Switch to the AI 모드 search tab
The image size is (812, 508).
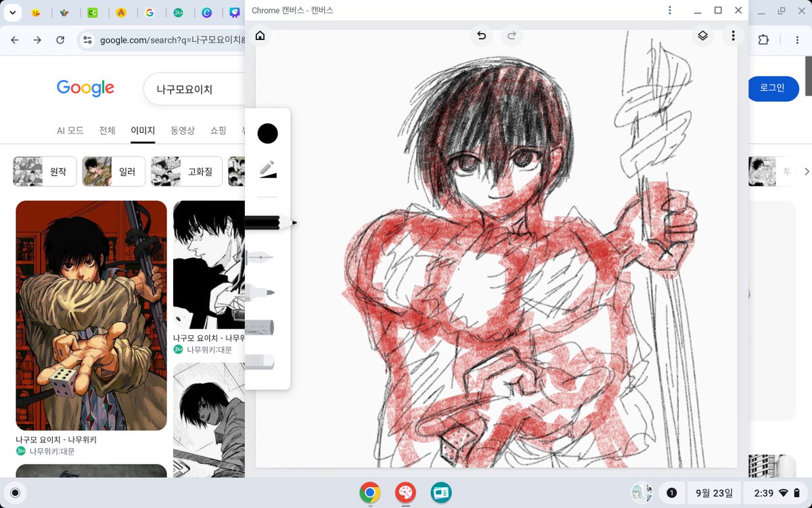[70, 131]
